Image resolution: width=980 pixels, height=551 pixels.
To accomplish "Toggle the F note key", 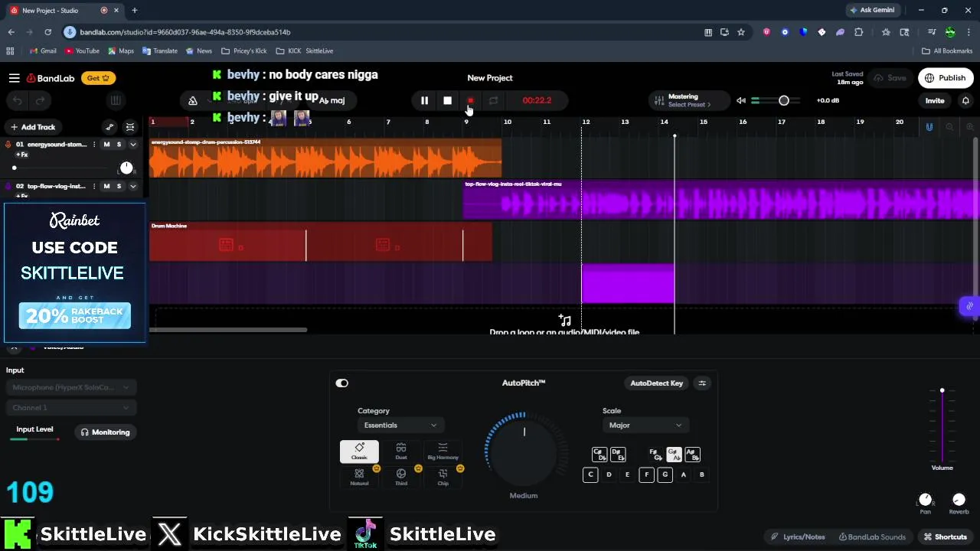I will pyautogui.click(x=646, y=474).
